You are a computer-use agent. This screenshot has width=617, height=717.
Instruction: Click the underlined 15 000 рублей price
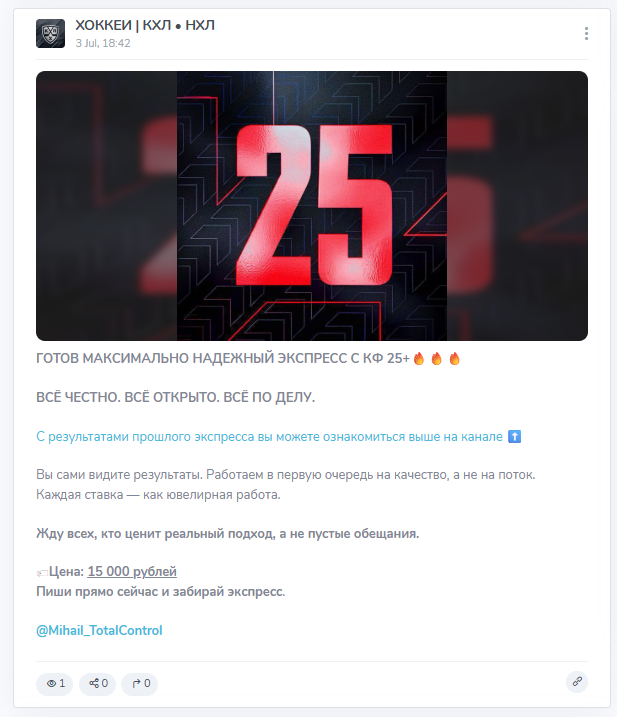point(132,572)
